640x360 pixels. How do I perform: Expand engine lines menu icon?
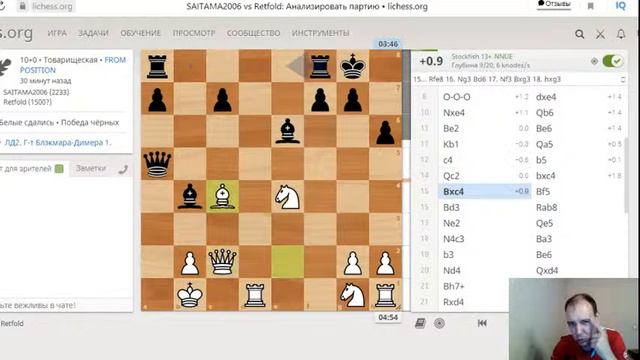[x=622, y=80]
